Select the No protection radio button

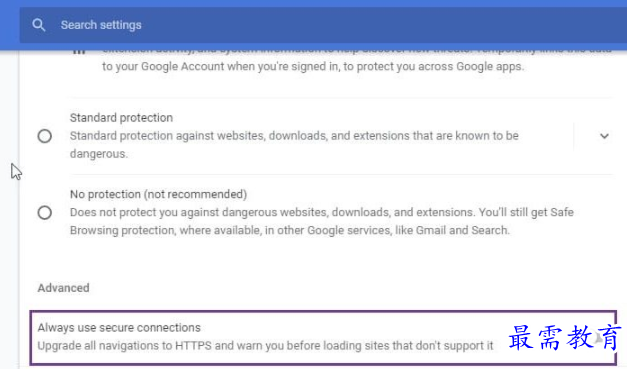(45, 212)
